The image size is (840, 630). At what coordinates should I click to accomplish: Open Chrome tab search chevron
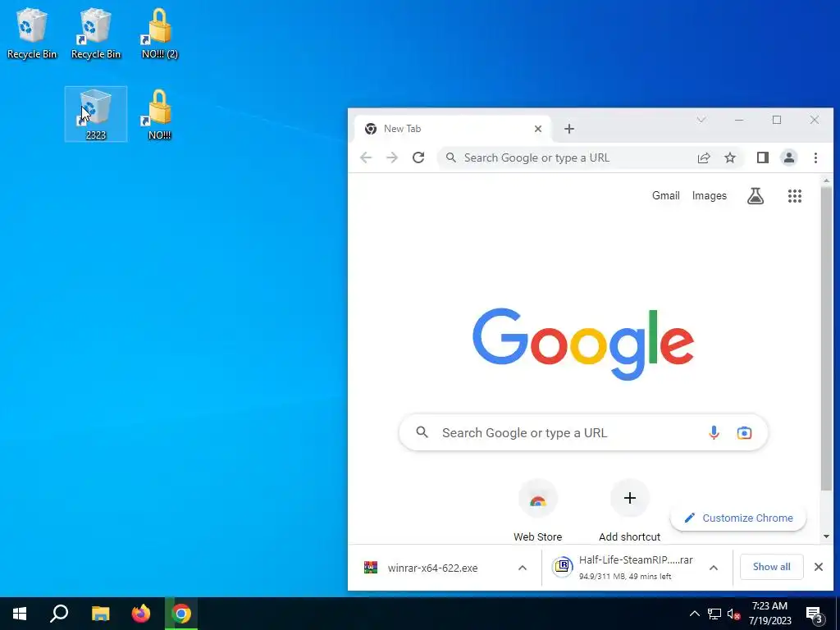701,120
